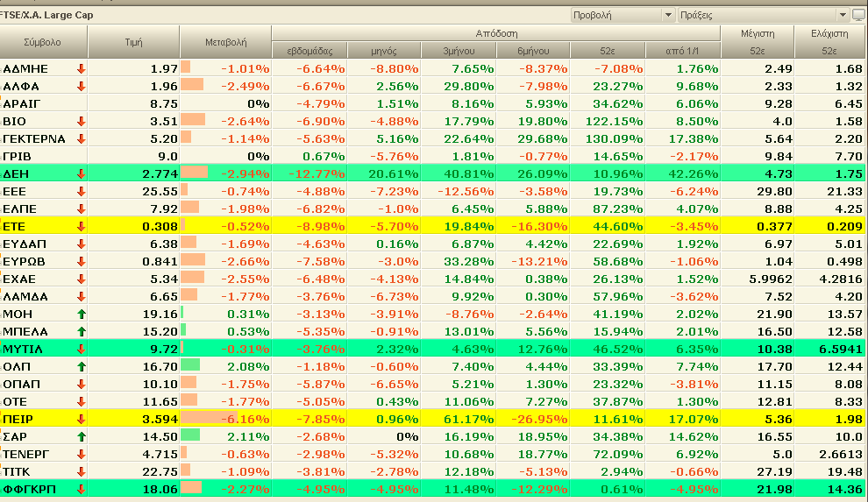Open the Προβολή dropdown
This screenshot has width=868, height=502.
coord(623,15)
